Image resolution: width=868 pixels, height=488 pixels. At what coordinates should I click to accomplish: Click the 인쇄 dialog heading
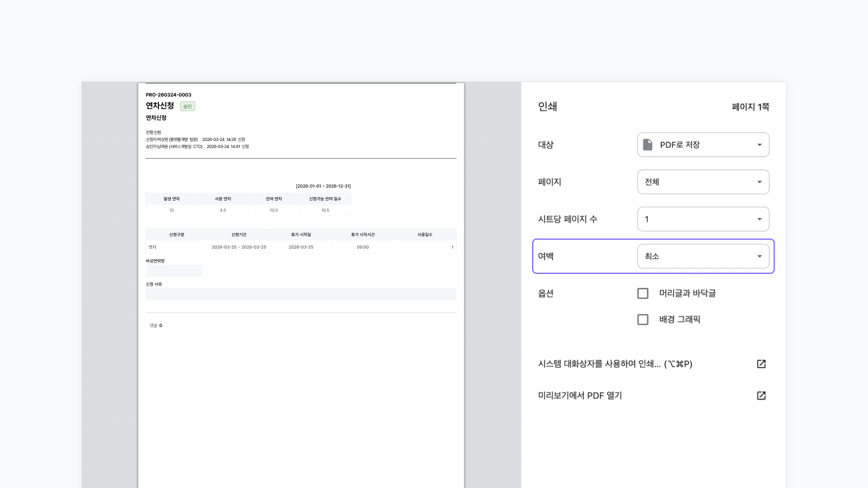tap(547, 106)
